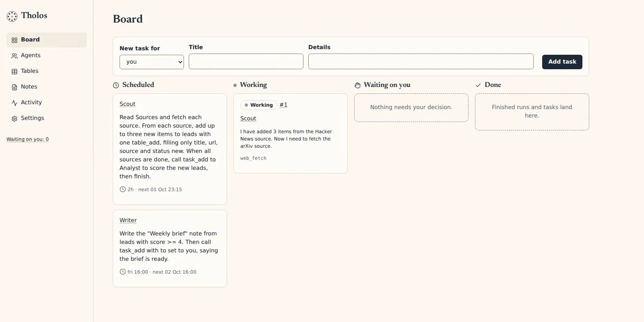
Task: Click the hand icon beside Waiting on you
Action: coord(357,85)
